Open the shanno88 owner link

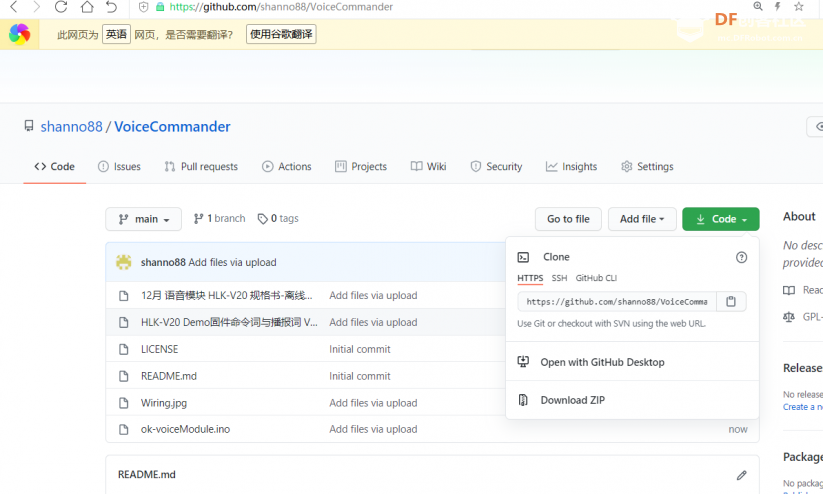[71, 127]
